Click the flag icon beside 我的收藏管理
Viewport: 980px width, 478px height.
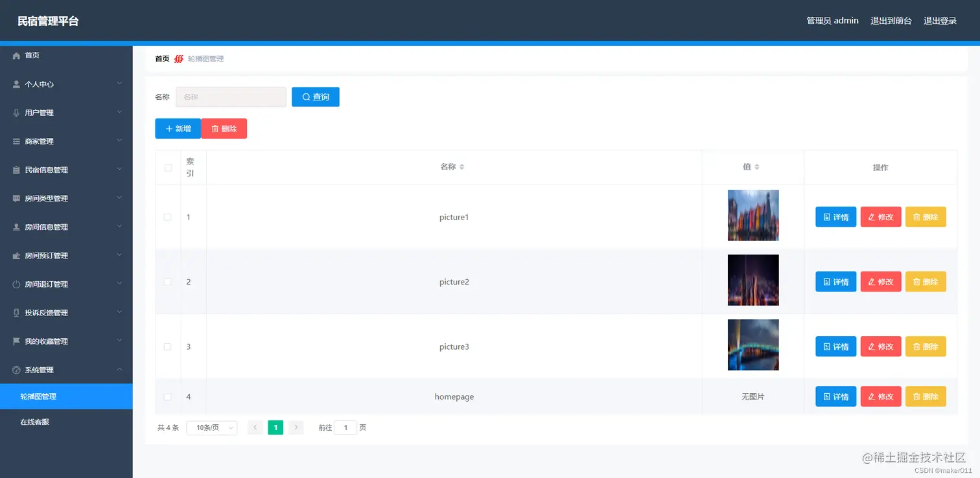pos(16,341)
